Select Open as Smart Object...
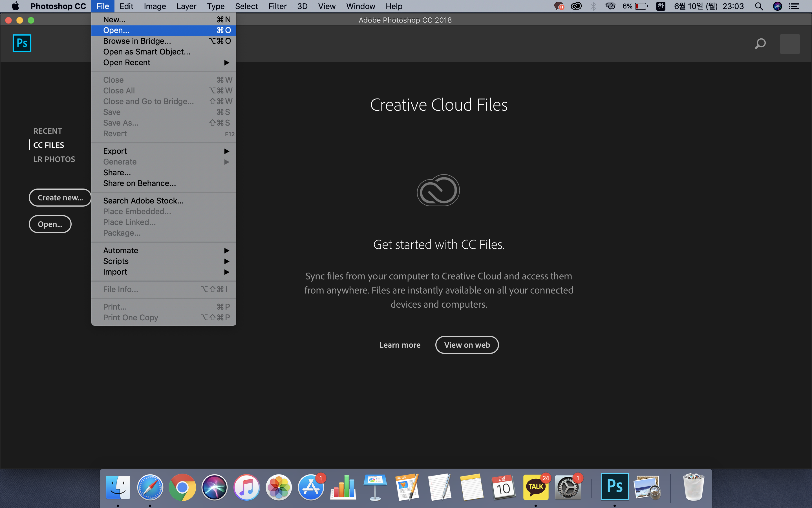Image resolution: width=812 pixels, height=508 pixels. tap(164, 52)
